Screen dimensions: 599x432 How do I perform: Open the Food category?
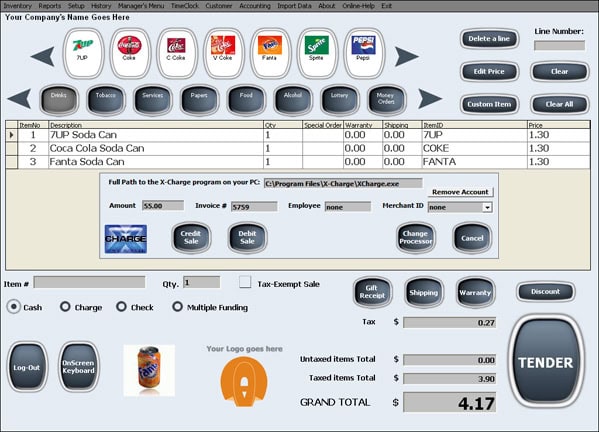246,100
